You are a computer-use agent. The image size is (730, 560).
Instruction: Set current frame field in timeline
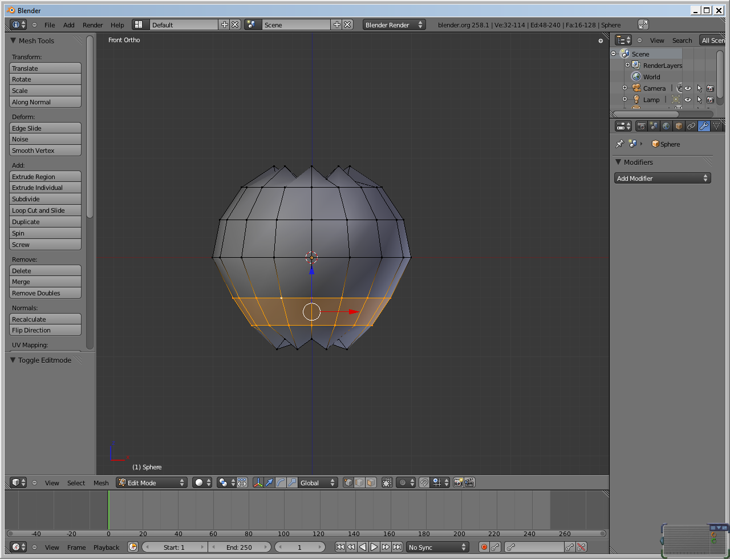301,547
